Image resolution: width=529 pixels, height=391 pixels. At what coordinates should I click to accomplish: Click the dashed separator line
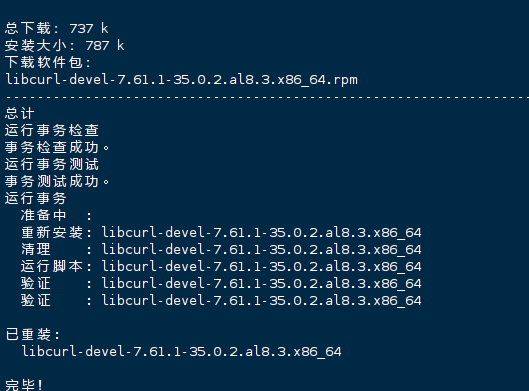267,97
